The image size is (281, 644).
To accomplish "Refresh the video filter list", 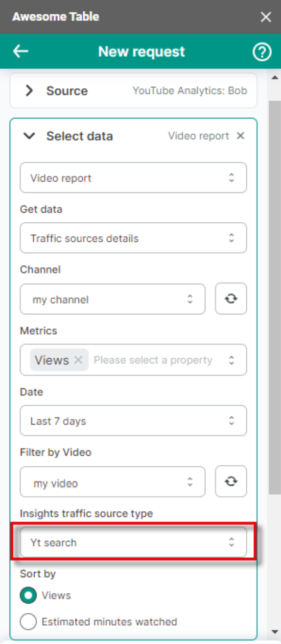I will pyautogui.click(x=231, y=482).
